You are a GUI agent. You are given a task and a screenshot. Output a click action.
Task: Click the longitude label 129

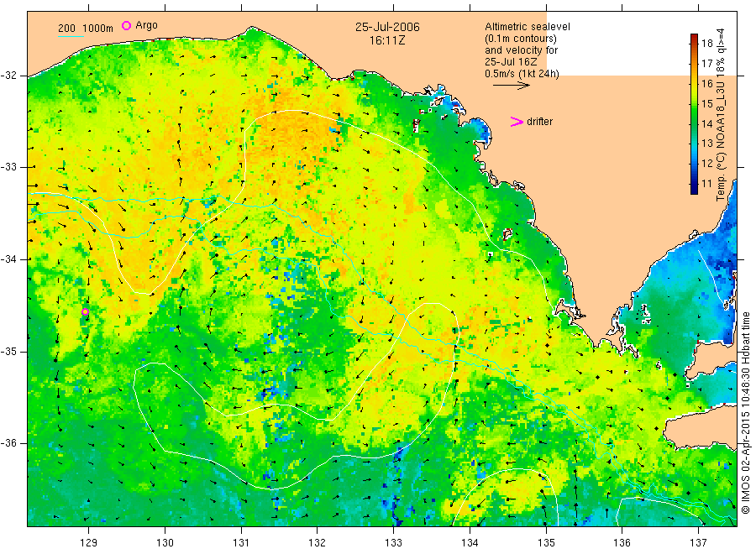pos(89,543)
